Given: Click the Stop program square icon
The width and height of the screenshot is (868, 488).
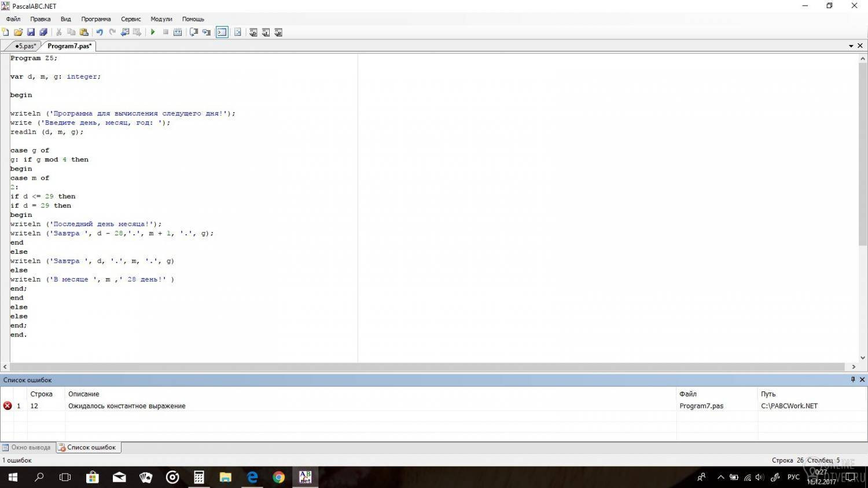Looking at the screenshot, I should coord(165,32).
